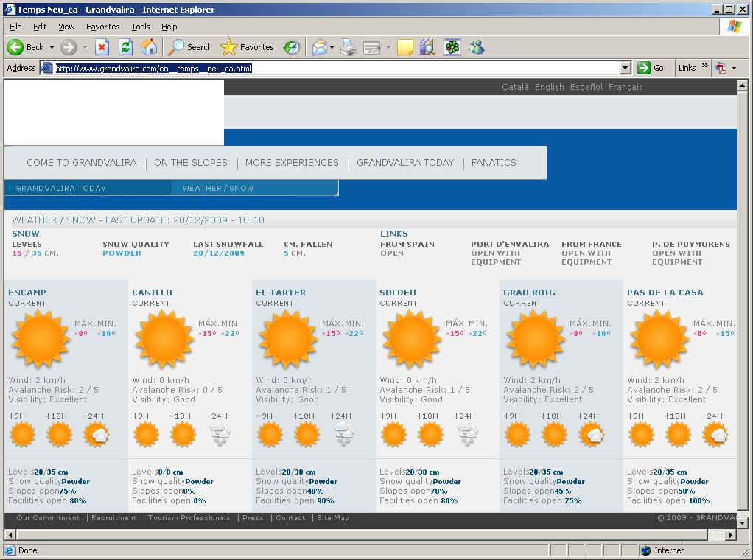Click the Edit page toolbar icon
Screen dimensions: 753x560
(x=372, y=47)
